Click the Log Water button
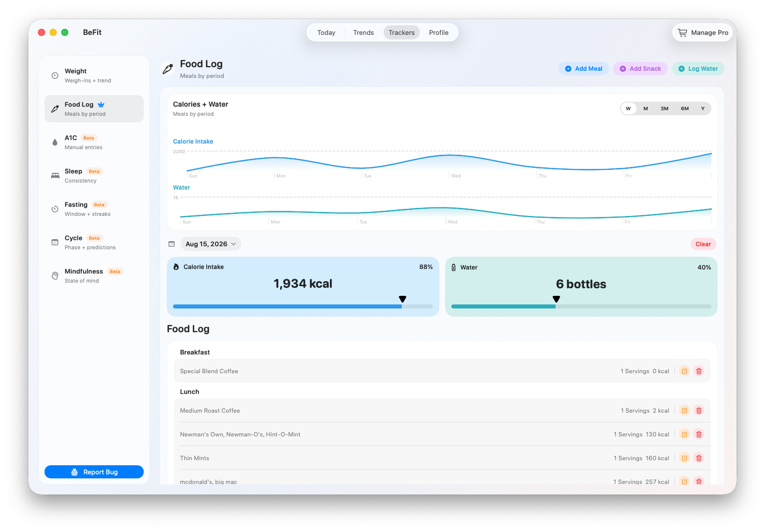The width and height of the screenshot is (765, 532). coord(698,69)
